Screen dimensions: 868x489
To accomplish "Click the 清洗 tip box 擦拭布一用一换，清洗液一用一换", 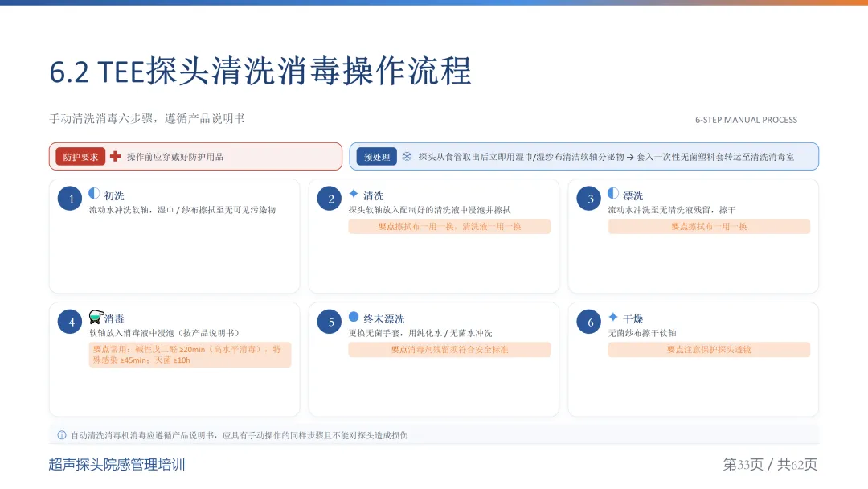I will pos(449,227).
